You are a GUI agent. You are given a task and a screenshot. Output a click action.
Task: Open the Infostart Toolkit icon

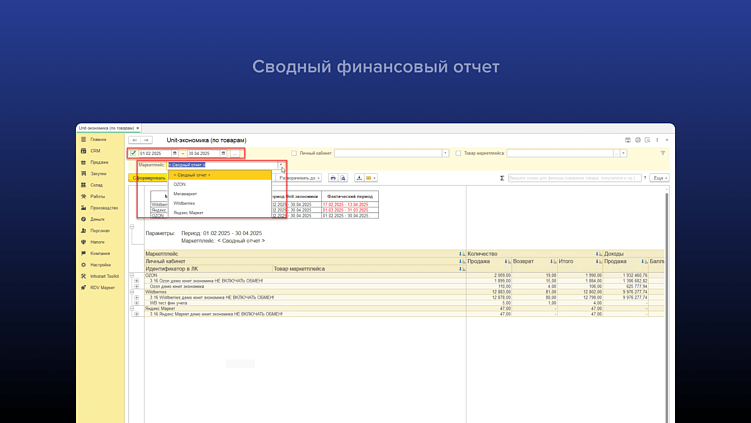83,276
